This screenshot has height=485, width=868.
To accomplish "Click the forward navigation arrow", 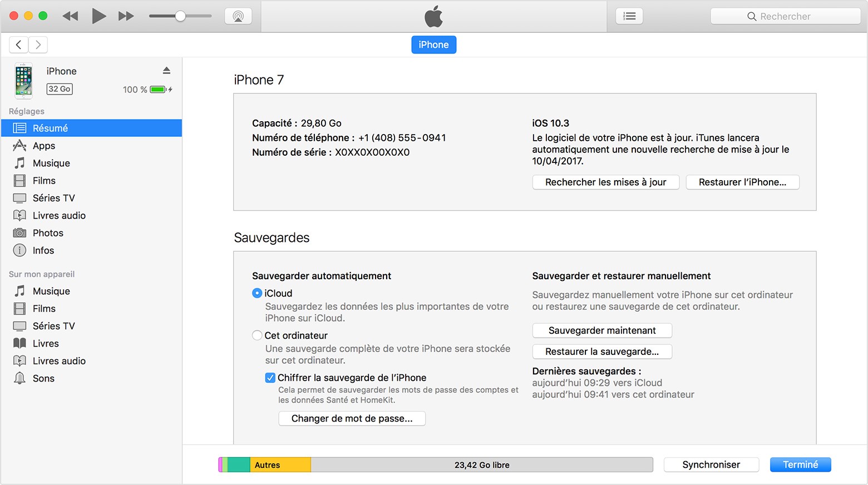I will pyautogui.click(x=37, y=44).
